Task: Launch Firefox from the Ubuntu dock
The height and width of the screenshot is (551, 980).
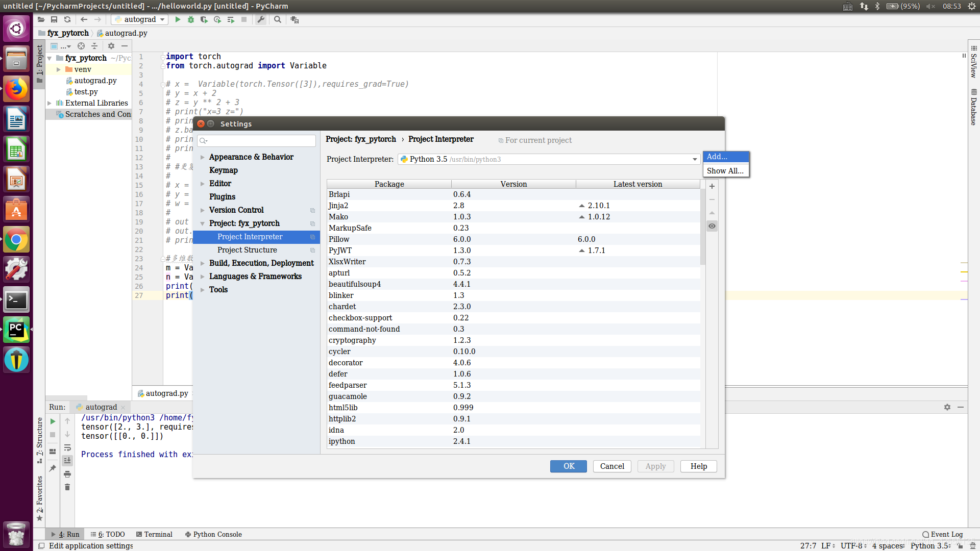Action: coord(16,89)
